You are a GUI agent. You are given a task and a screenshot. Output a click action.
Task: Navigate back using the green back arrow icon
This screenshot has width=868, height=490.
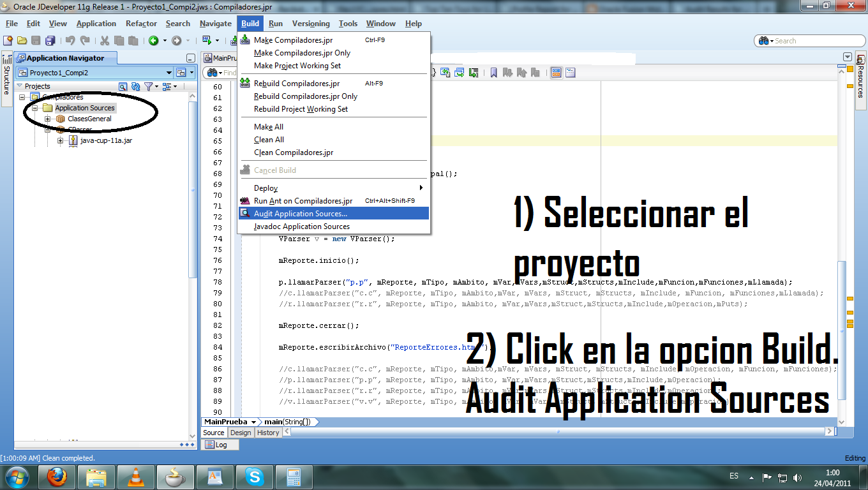(x=153, y=40)
